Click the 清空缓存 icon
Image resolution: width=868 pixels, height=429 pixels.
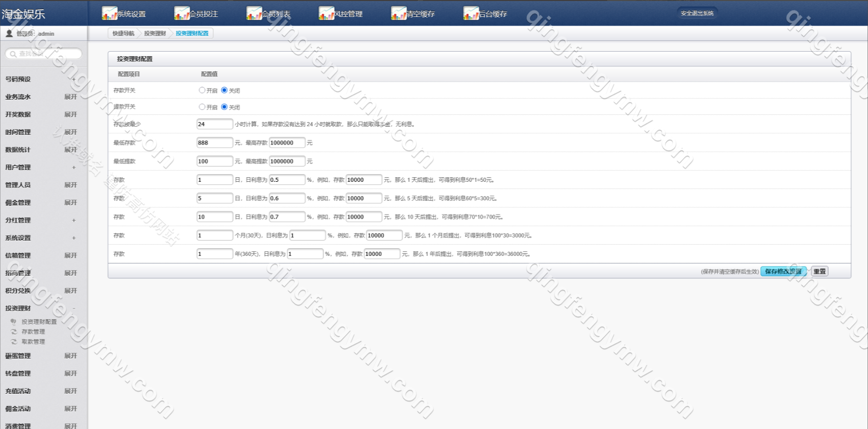point(399,13)
